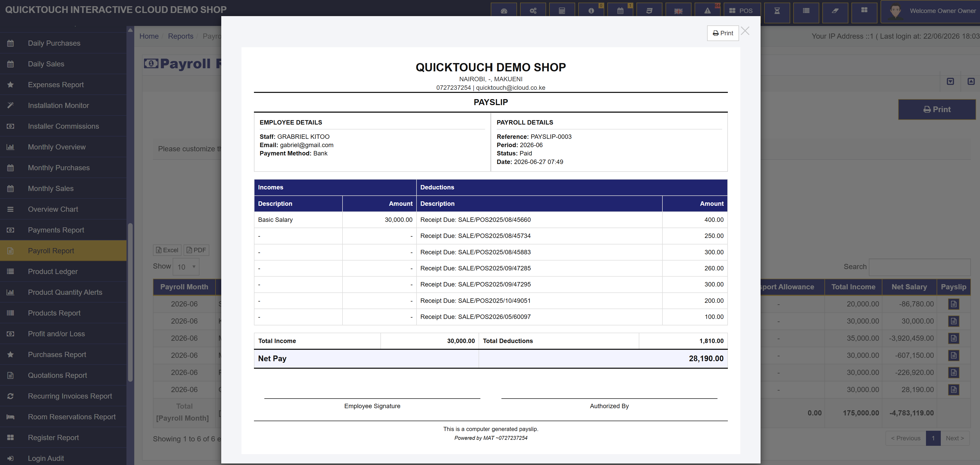This screenshot has width=980, height=465.
Task: Click the CSS3 styles icon in top bar
Action: (649, 11)
